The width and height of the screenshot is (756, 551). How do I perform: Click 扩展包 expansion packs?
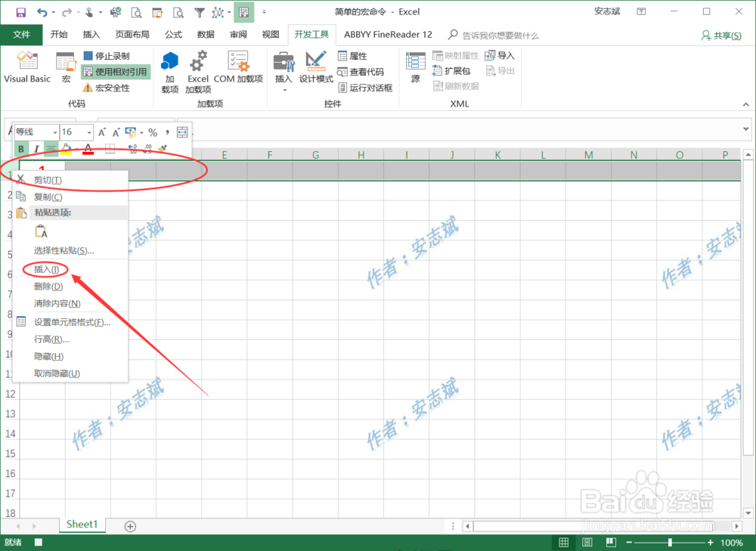[x=451, y=71]
